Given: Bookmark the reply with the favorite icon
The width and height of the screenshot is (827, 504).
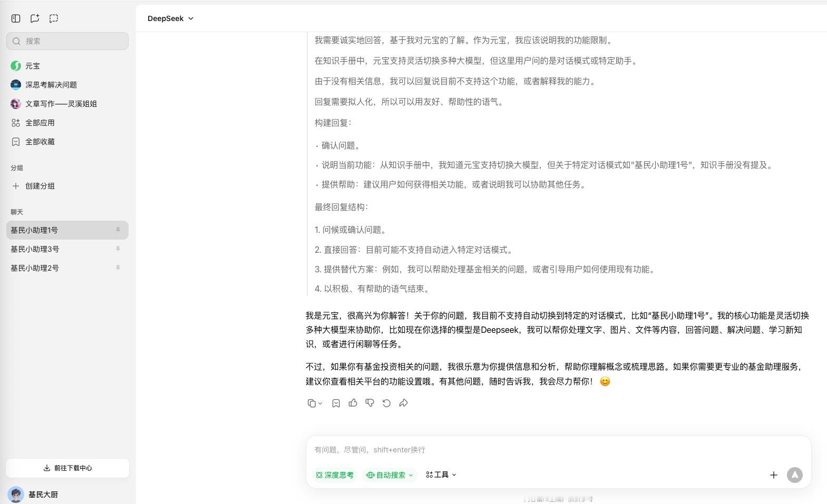Looking at the screenshot, I should (336, 403).
